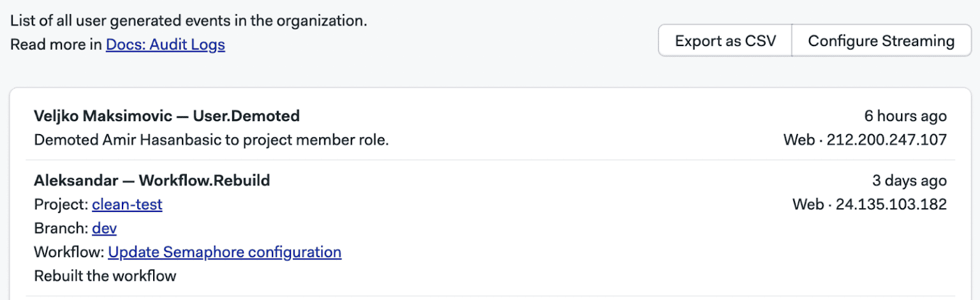Select the IP address 24.135.103.182
The height and width of the screenshot is (300, 980).
click(x=891, y=204)
